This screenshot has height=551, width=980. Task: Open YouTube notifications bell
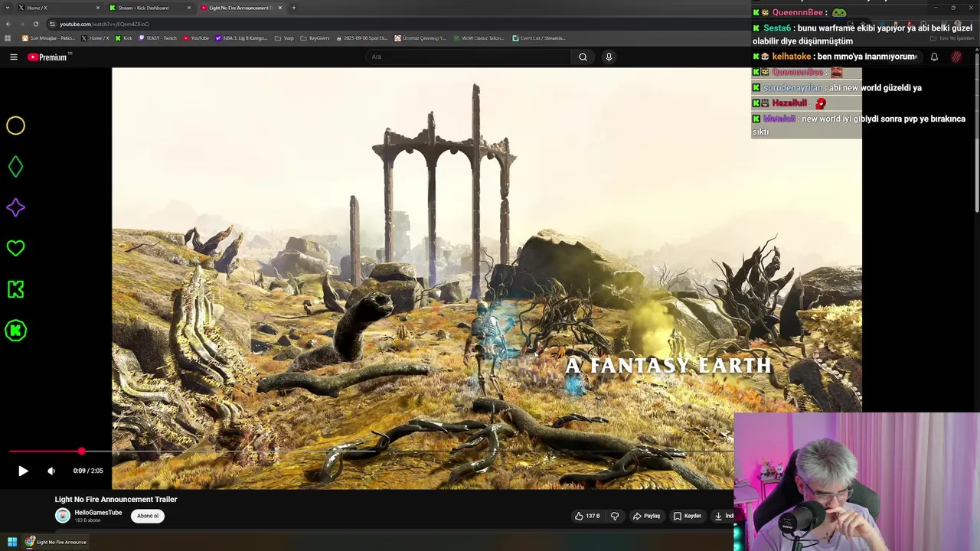[934, 57]
